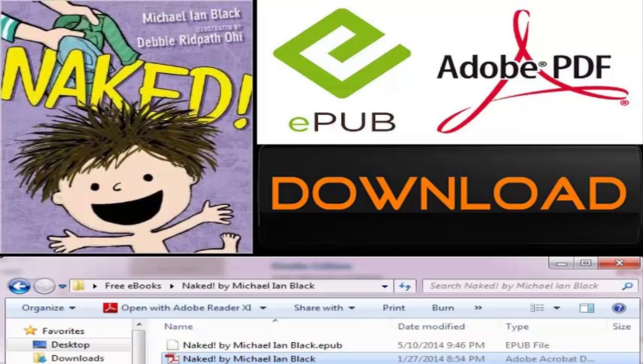
Task: Click the Naked! book cover image
Action: pos(126,126)
